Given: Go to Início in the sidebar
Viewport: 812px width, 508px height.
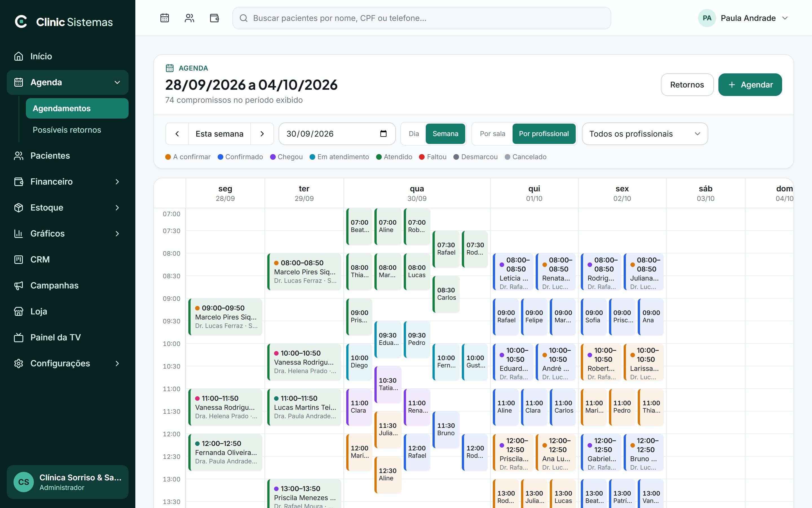Looking at the screenshot, I should [x=67, y=56].
